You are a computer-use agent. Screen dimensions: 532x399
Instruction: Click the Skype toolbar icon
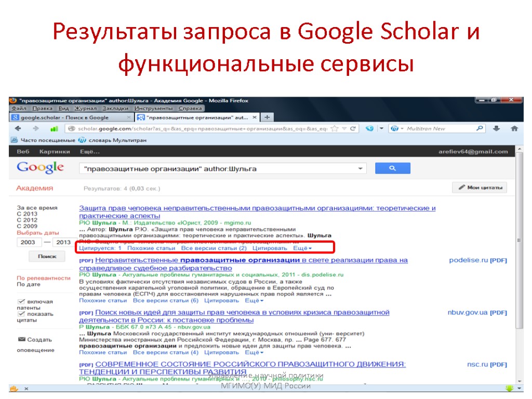pos(370,128)
